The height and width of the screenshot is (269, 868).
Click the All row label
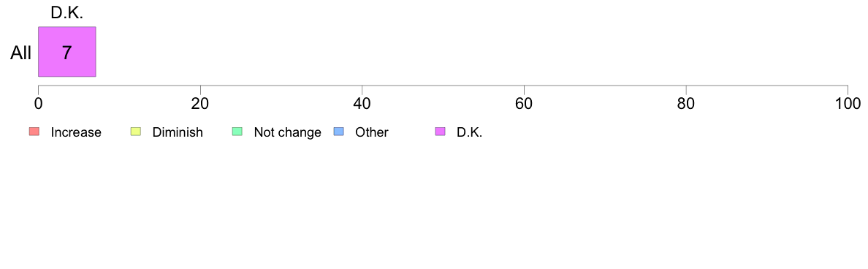tap(21, 53)
